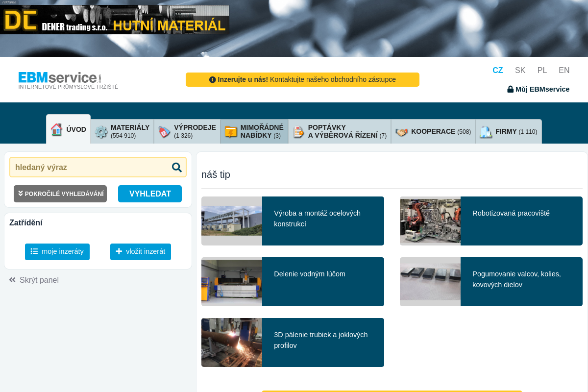The height and width of the screenshot is (392, 588).
Task: Switch language to PL
Action: 542,70
